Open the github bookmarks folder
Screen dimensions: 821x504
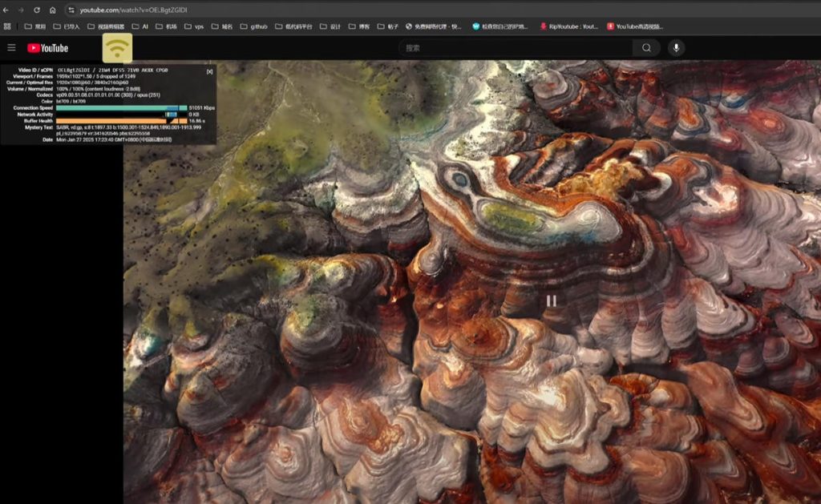pos(253,26)
